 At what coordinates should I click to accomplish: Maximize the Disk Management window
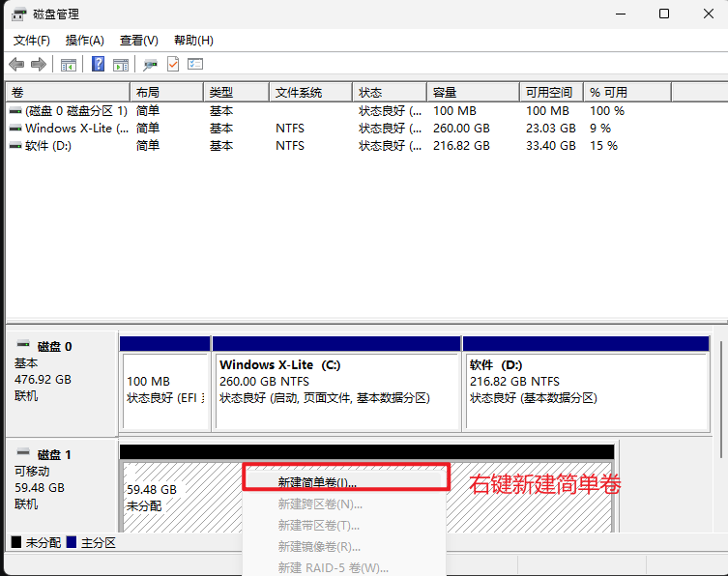[x=664, y=14]
